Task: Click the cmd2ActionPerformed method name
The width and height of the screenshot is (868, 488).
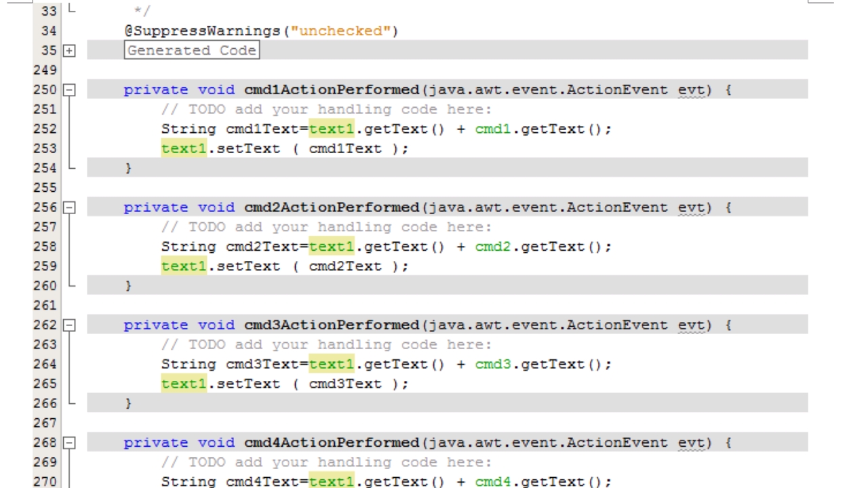Action: (x=332, y=207)
